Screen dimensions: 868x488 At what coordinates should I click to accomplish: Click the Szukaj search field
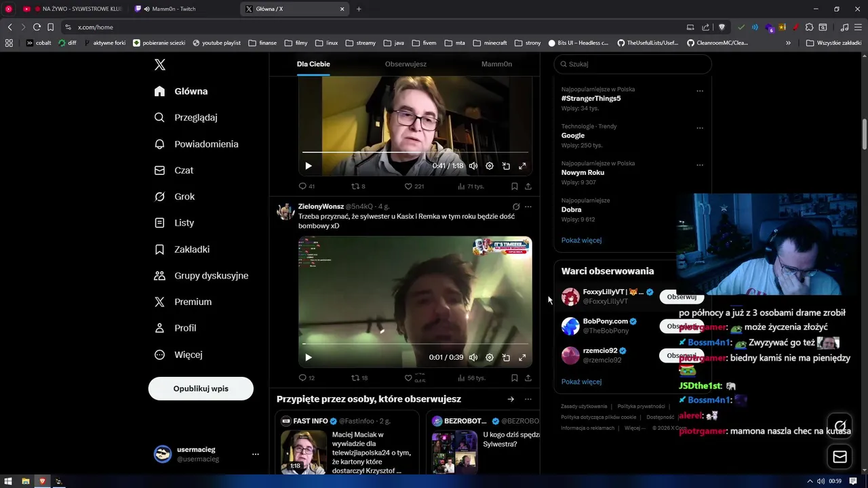(633, 64)
